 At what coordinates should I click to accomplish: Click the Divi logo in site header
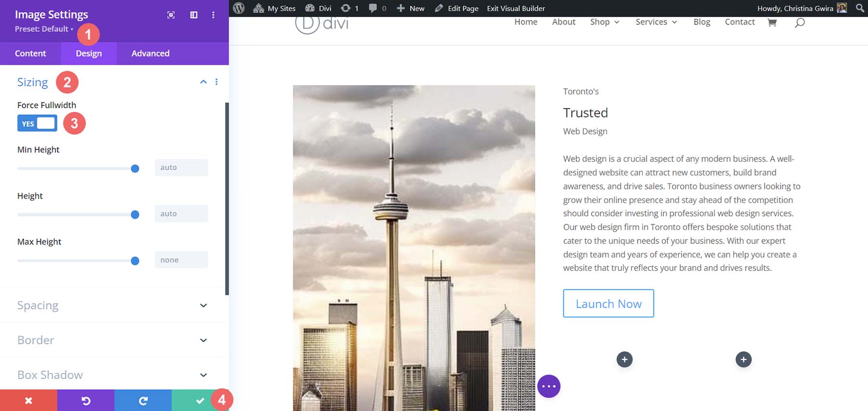pos(322,23)
